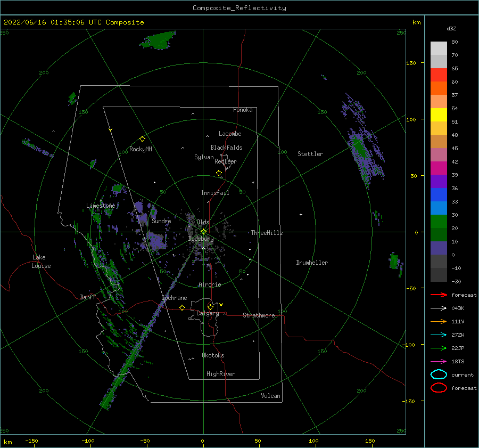Click the Calgary label

[x=208, y=313]
